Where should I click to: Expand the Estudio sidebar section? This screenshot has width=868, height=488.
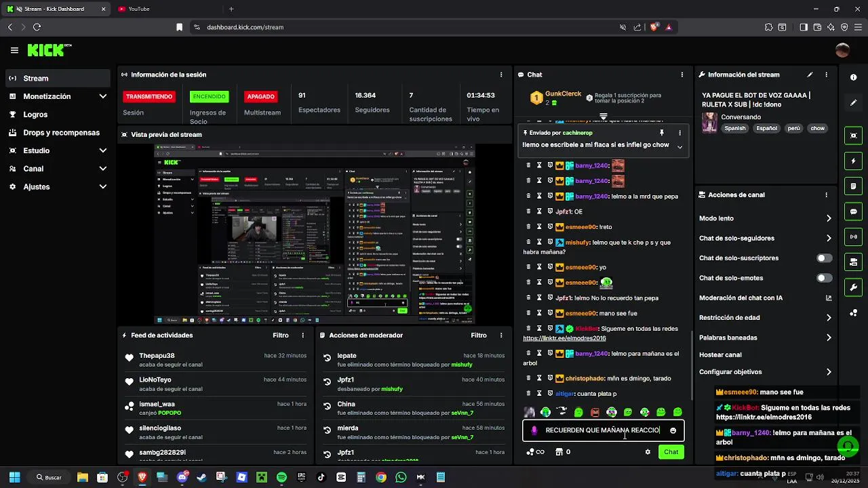click(58, 150)
